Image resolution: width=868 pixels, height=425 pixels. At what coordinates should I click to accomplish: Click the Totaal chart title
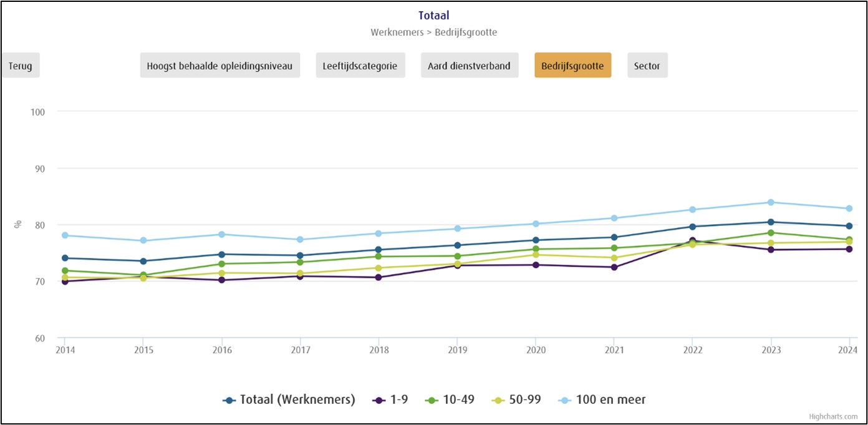pyautogui.click(x=433, y=16)
